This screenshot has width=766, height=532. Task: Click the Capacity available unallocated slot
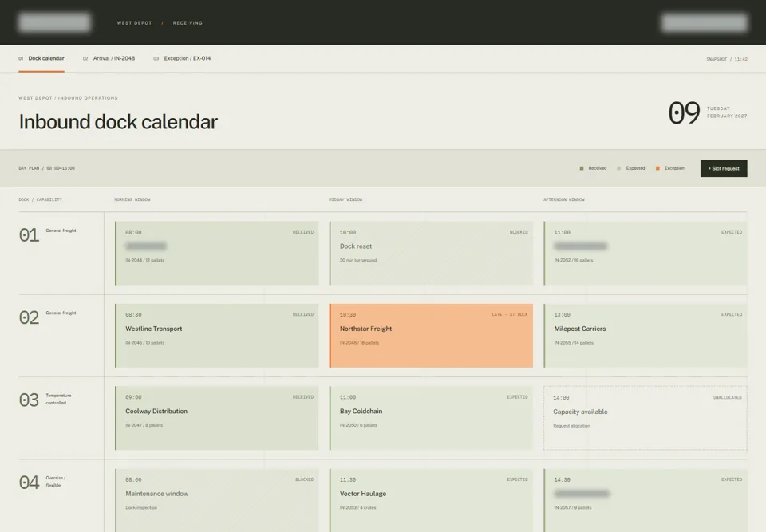[646, 418]
